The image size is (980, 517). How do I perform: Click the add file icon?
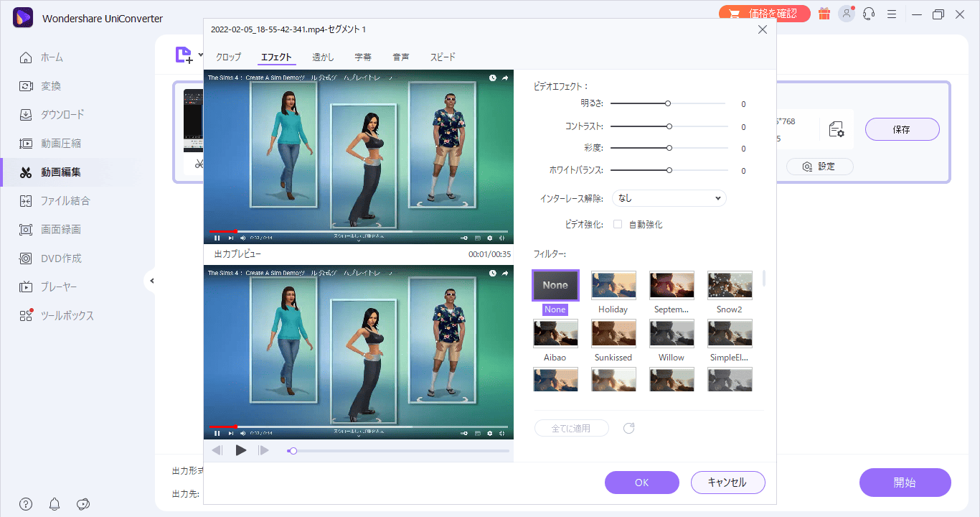pos(184,55)
